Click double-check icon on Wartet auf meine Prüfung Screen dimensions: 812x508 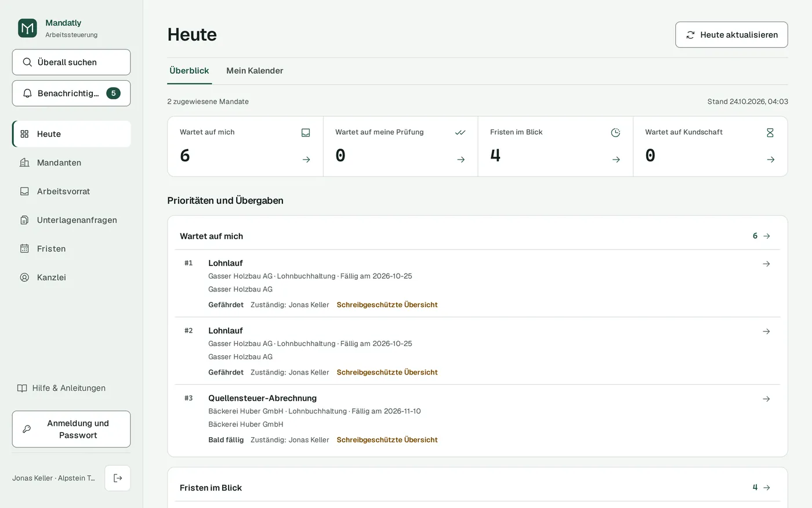click(x=461, y=132)
